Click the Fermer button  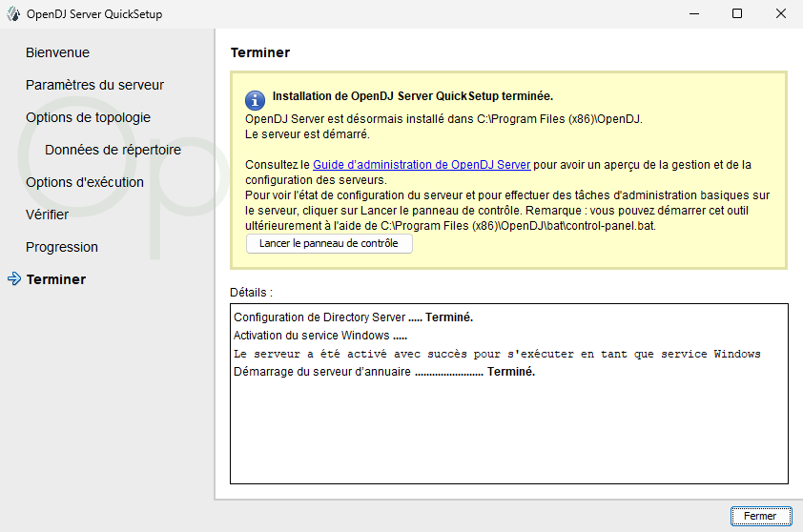[760, 516]
